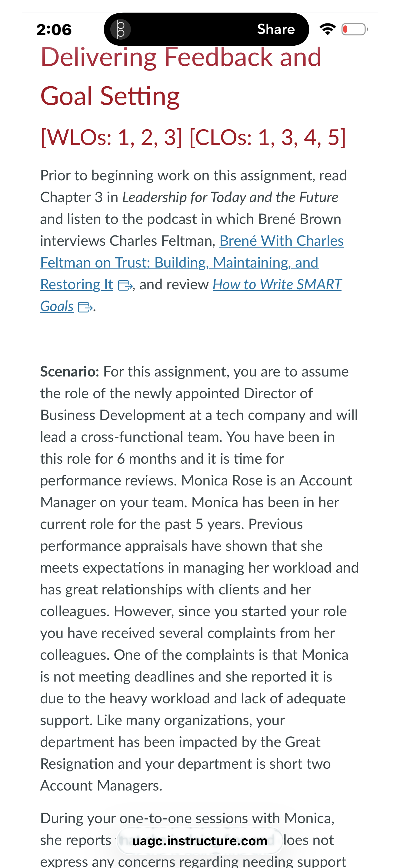The image size is (400, 868).
Task: Tap the 2:06 clock in status bar
Action: click(x=54, y=30)
